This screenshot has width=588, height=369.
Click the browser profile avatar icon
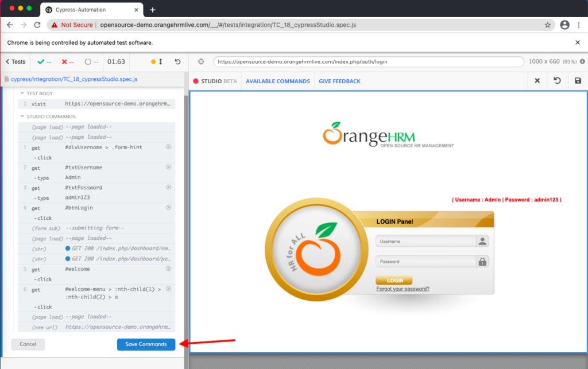pos(564,25)
